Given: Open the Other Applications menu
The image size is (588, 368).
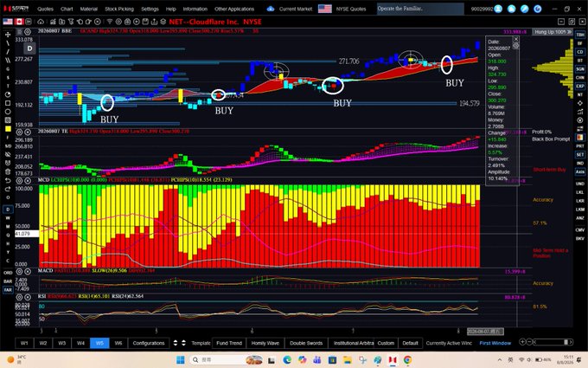Looking at the screenshot, I should 234,9.
